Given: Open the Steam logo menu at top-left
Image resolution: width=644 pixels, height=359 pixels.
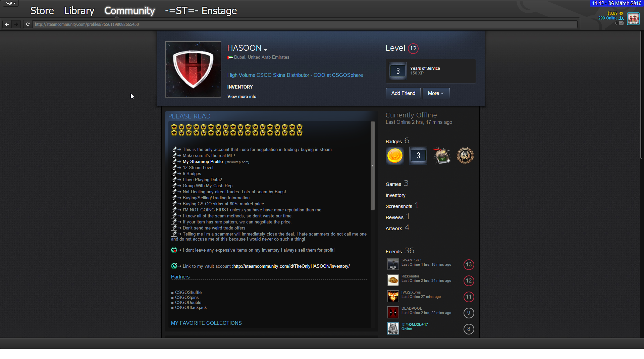Looking at the screenshot, I should (x=11, y=4).
